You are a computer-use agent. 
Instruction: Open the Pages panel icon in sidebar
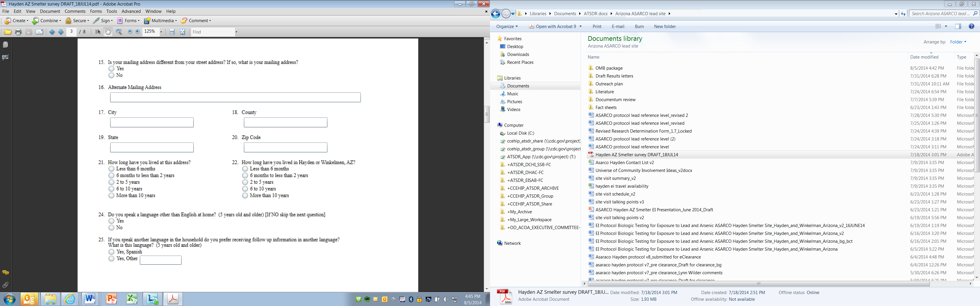pyautogui.click(x=5, y=45)
